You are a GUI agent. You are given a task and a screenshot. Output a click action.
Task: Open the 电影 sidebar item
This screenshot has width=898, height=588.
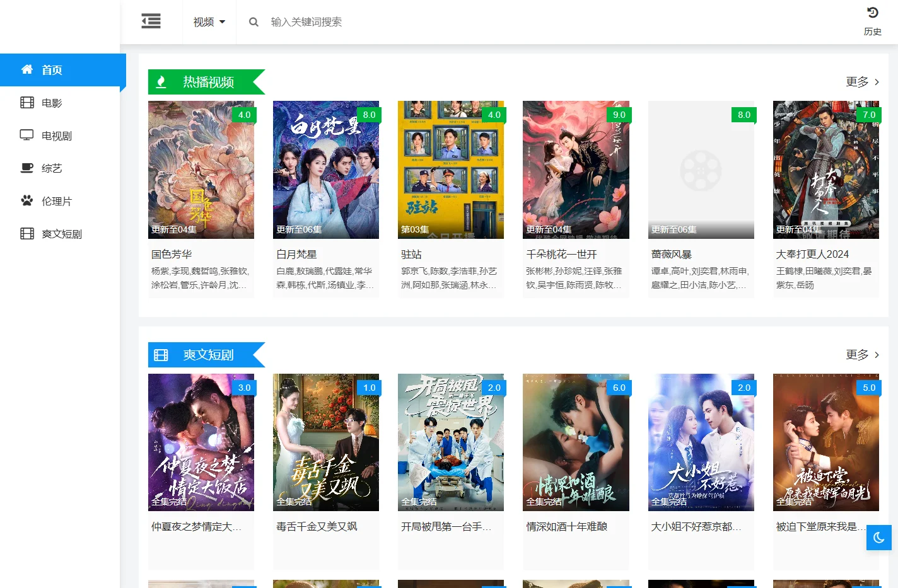(60, 103)
